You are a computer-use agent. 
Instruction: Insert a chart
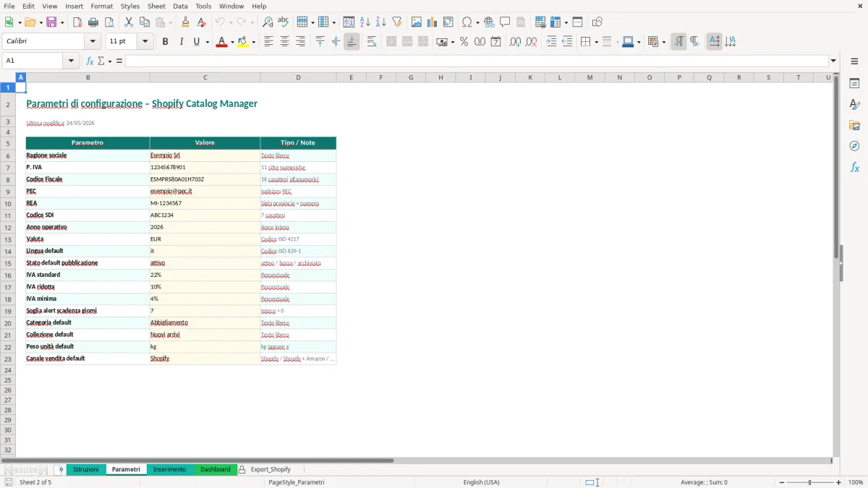tap(433, 22)
